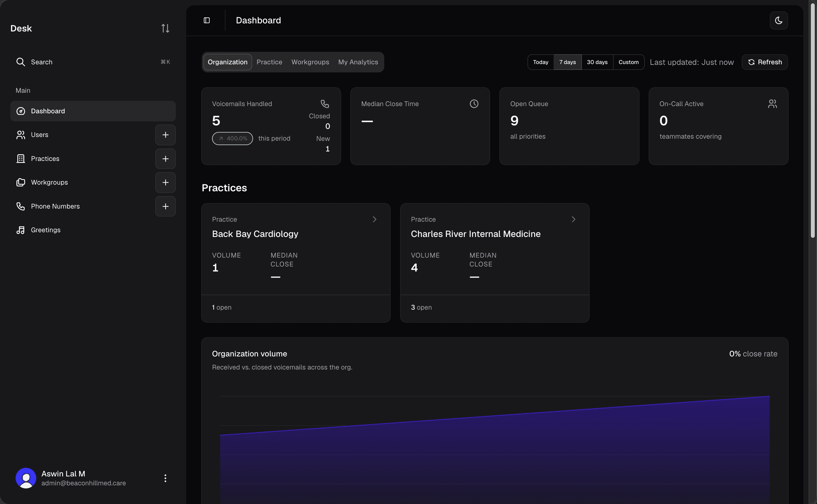Toggle dark mode with the moon icon
This screenshot has width=817, height=504.
point(779,20)
